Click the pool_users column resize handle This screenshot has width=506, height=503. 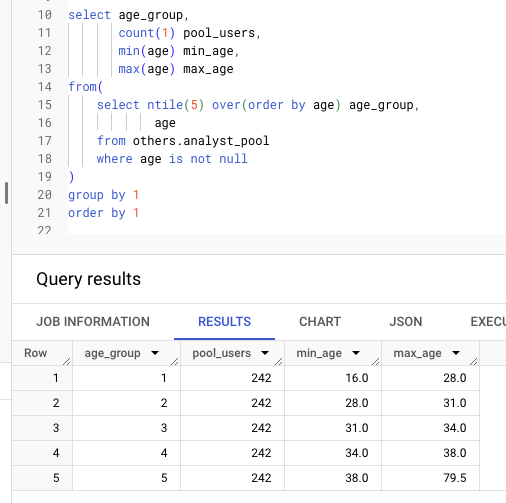[279, 361]
